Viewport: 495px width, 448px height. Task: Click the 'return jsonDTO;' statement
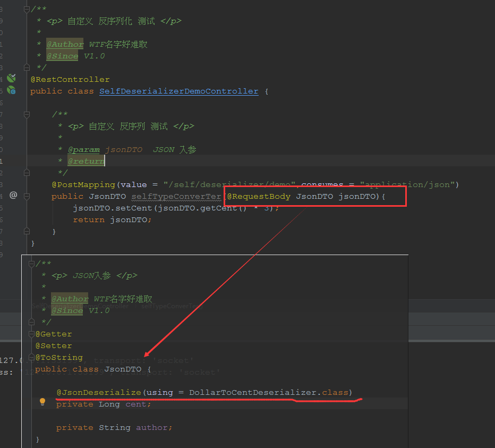(x=112, y=220)
